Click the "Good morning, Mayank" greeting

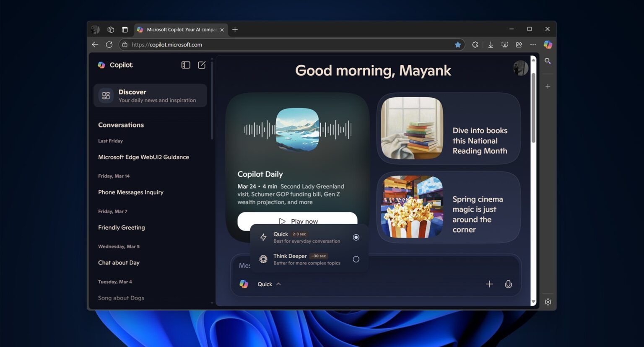point(373,70)
